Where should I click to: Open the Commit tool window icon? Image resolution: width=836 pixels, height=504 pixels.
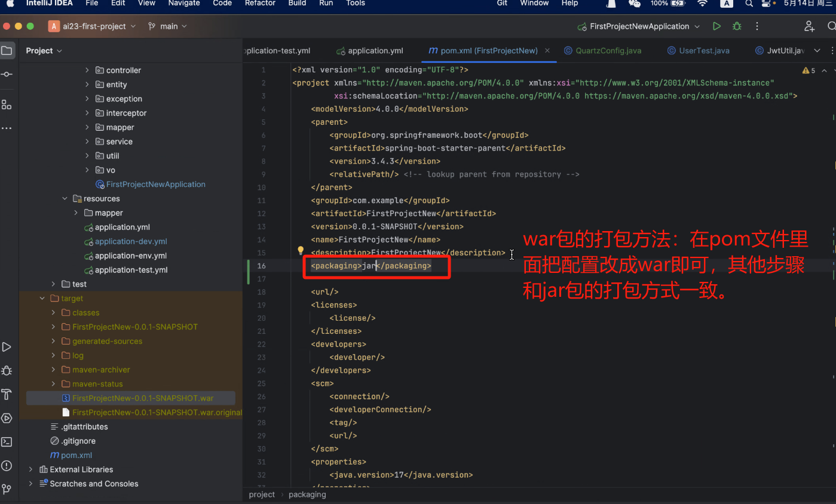click(7, 74)
